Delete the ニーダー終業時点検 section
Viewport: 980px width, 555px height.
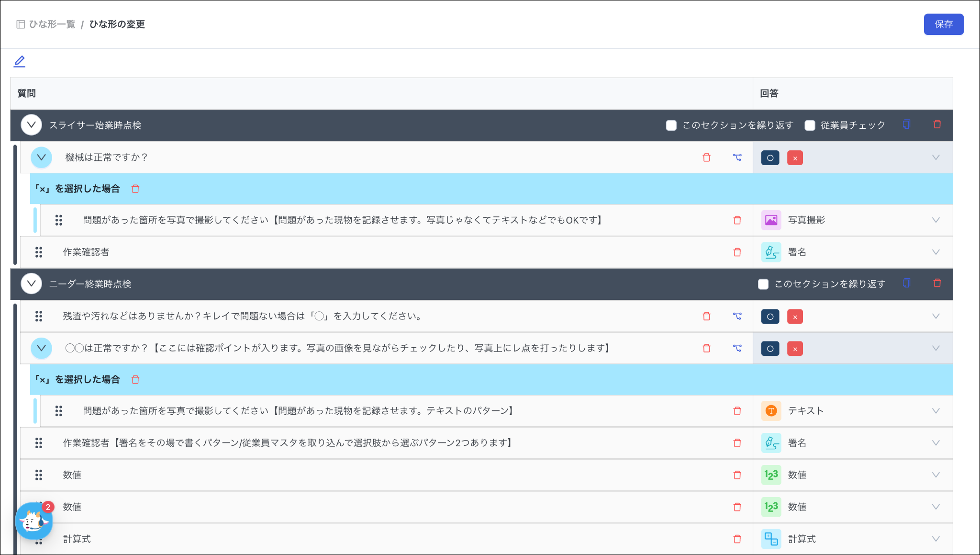(x=937, y=283)
